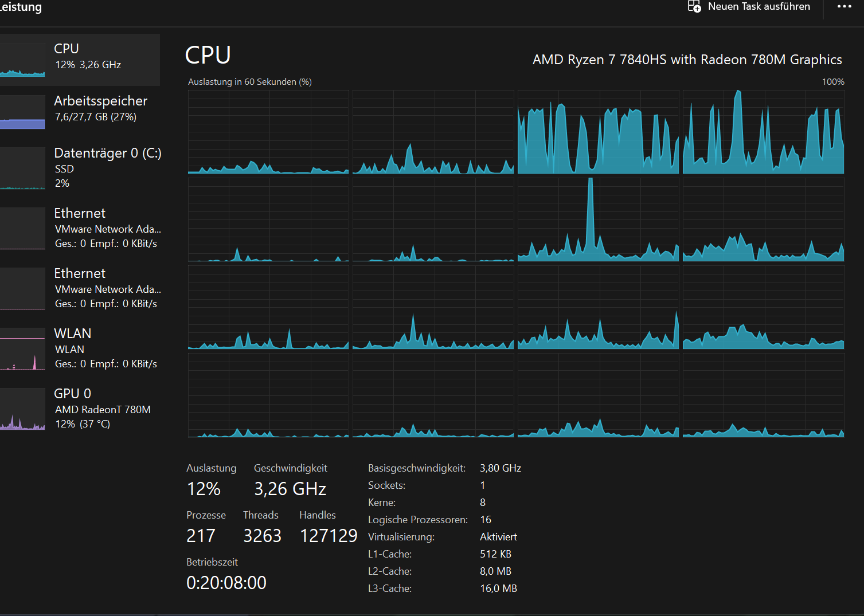864x616 pixels.
Task: Click the Leistung page heading
Action: (21, 7)
